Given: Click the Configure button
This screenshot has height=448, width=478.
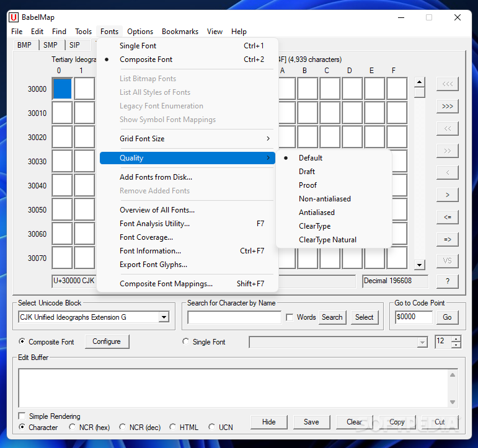Looking at the screenshot, I should pyautogui.click(x=107, y=341).
